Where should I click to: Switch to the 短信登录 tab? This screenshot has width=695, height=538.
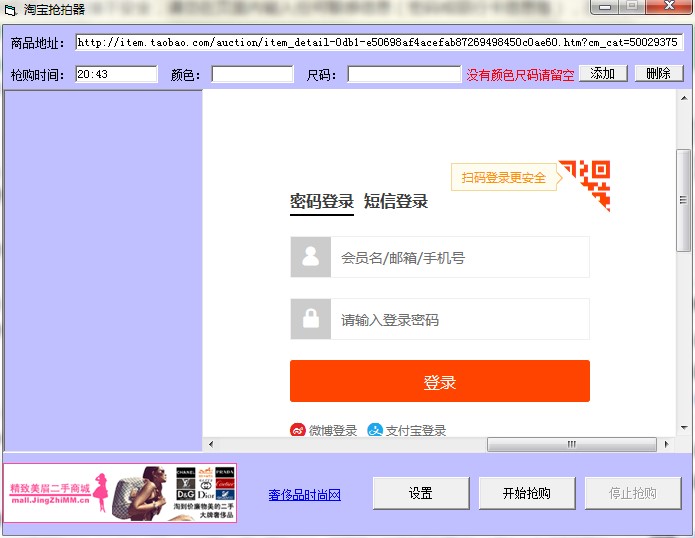click(x=396, y=202)
